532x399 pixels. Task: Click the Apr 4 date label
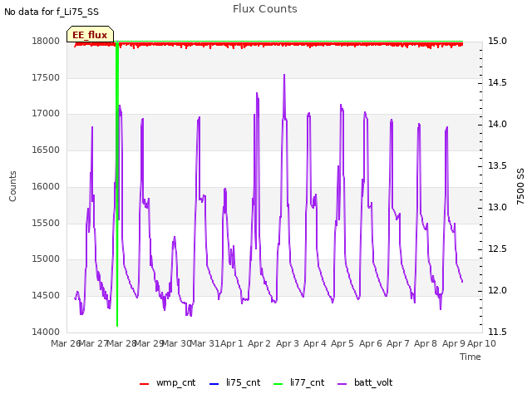coord(315,343)
